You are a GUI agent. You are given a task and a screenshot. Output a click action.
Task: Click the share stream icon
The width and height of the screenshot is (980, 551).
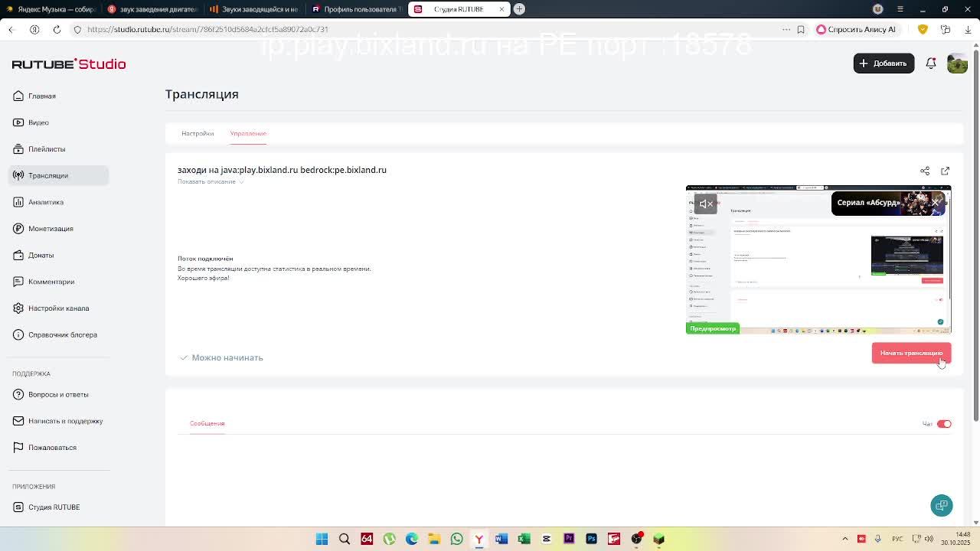point(925,171)
